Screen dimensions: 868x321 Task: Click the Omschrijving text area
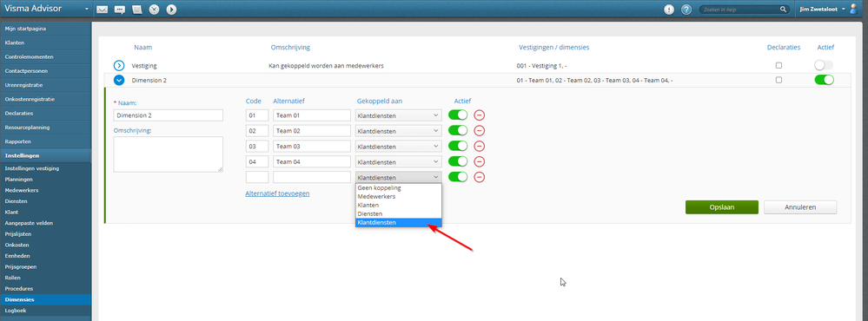pyautogui.click(x=169, y=154)
